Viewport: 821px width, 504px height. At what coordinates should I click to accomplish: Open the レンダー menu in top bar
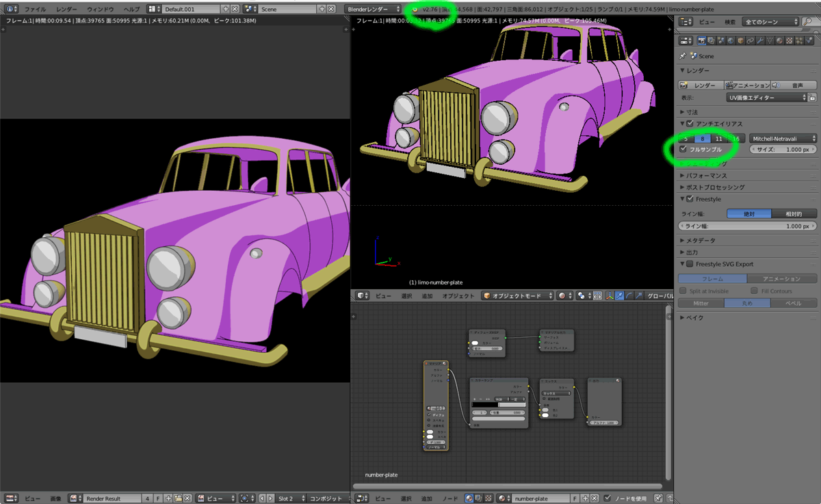click(66, 9)
